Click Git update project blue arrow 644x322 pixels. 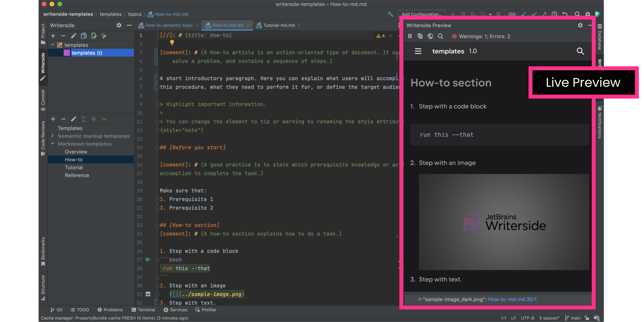[524, 14]
